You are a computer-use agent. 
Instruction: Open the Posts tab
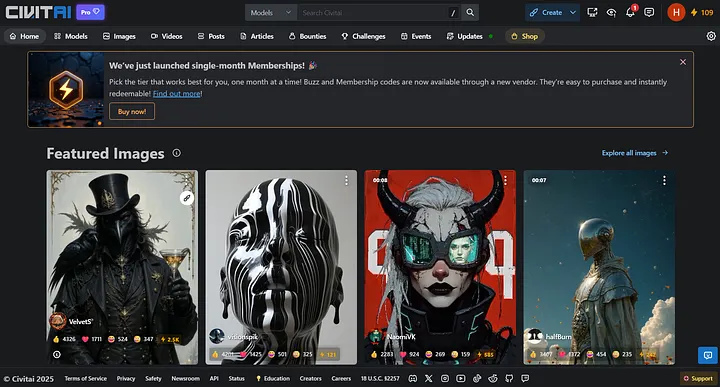click(x=211, y=36)
